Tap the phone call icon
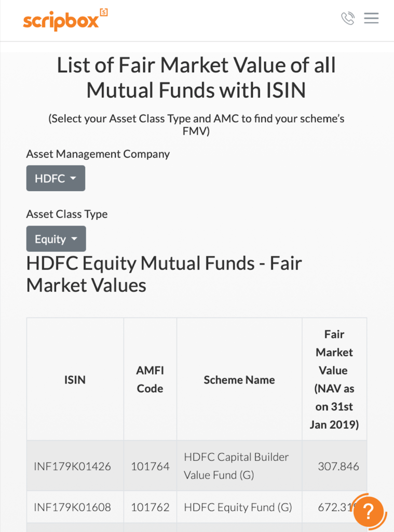Image resolution: width=394 pixels, height=532 pixels. coord(348,18)
